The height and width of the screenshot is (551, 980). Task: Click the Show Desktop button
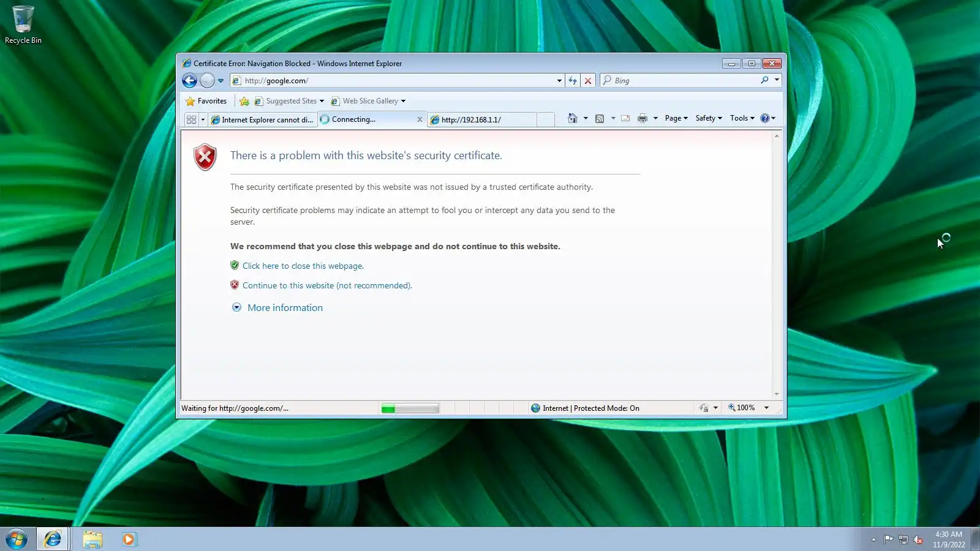pyautogui.click(x=975, y=539)
